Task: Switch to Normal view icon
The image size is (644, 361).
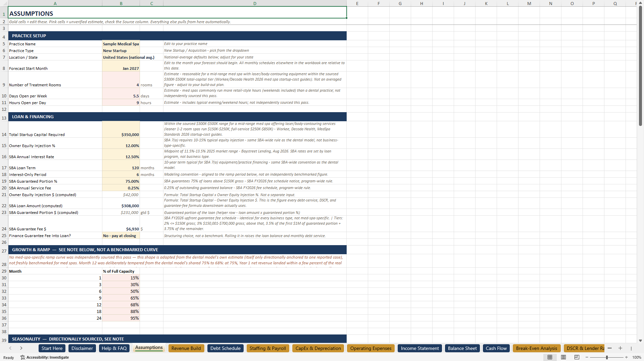Action: point(550,357)
